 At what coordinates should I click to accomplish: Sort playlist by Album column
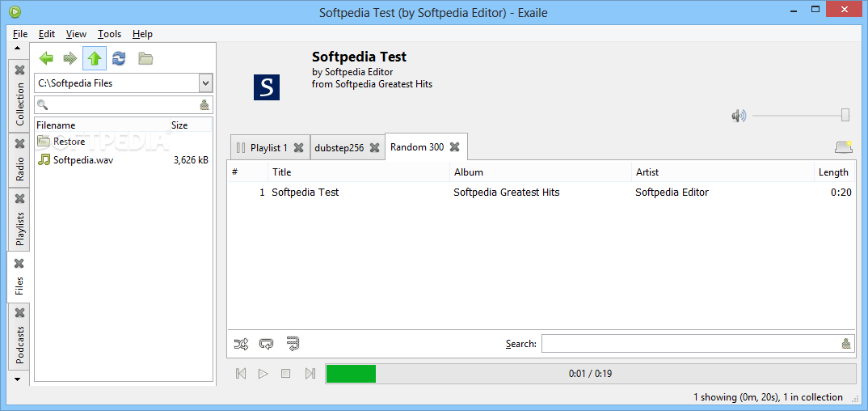tap(541, 172)
